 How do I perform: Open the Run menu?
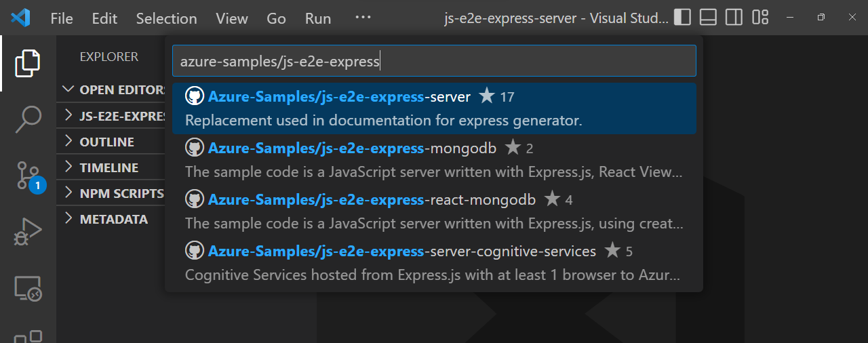[318, 18]
